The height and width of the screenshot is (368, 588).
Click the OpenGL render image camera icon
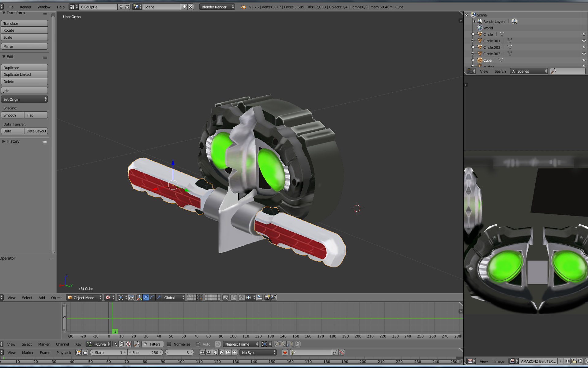click(267, 297)
